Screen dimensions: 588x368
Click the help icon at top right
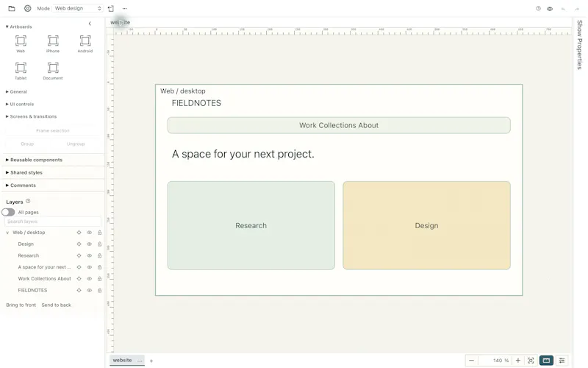point(538,8)
